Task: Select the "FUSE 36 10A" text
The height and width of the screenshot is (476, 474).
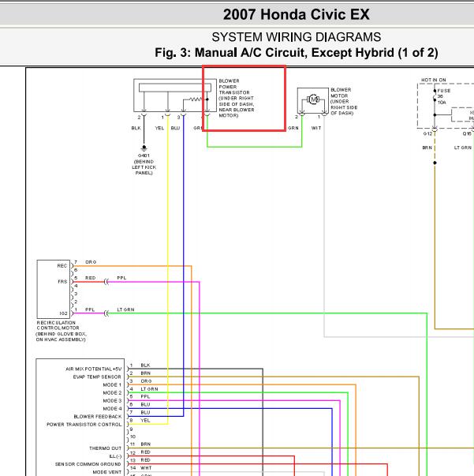Action: tap(444, 96)
